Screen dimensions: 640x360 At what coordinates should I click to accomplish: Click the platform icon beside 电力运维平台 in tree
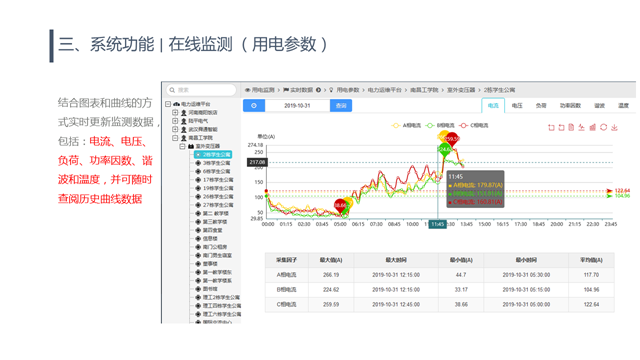pyautogui.click(x=176, y=104)
